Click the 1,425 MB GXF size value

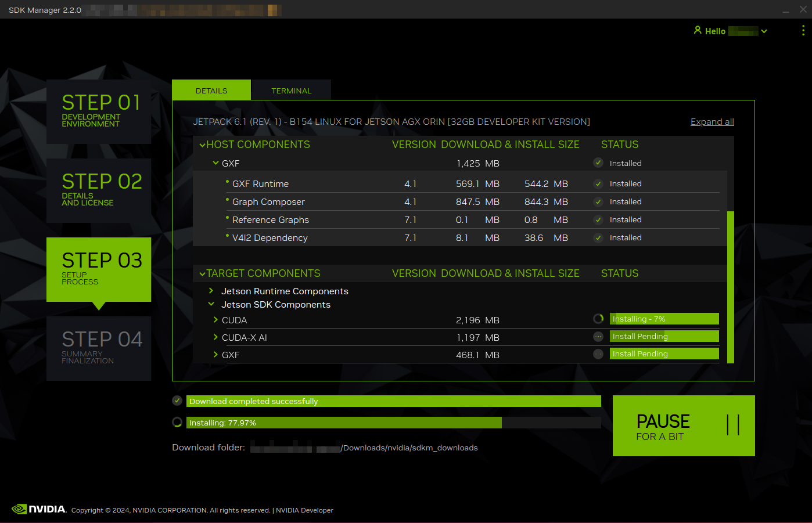(x=478, y=164)
